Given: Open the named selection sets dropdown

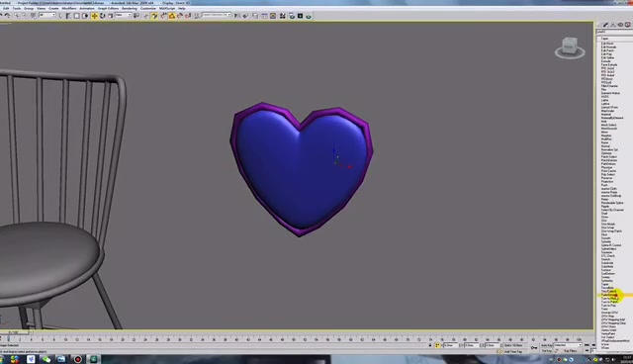Looking at the screenshot, I should point(217,15).
